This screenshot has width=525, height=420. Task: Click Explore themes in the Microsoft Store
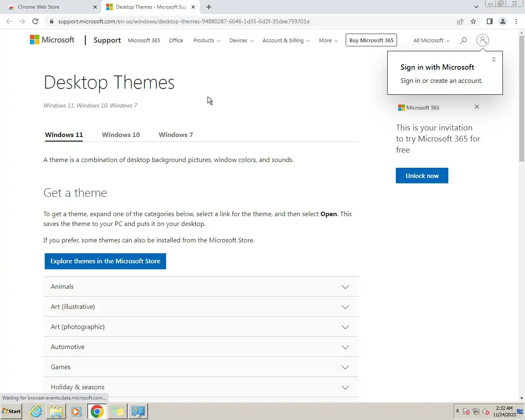pos(105,261)
